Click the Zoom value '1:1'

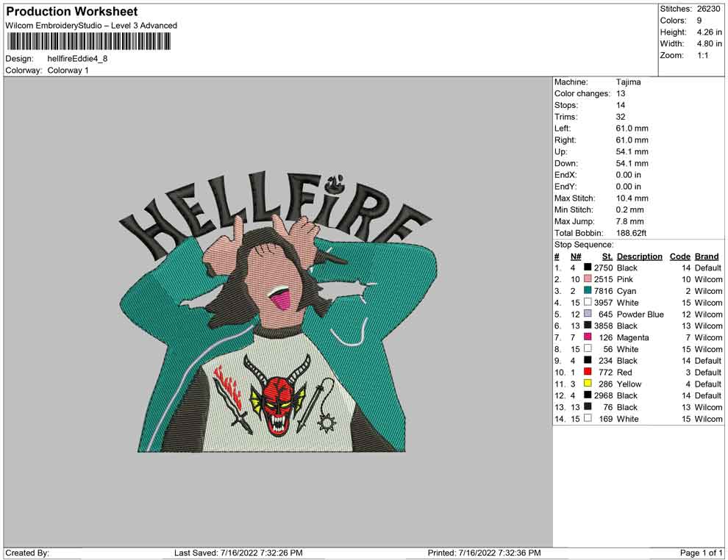(x=702, y=55)
